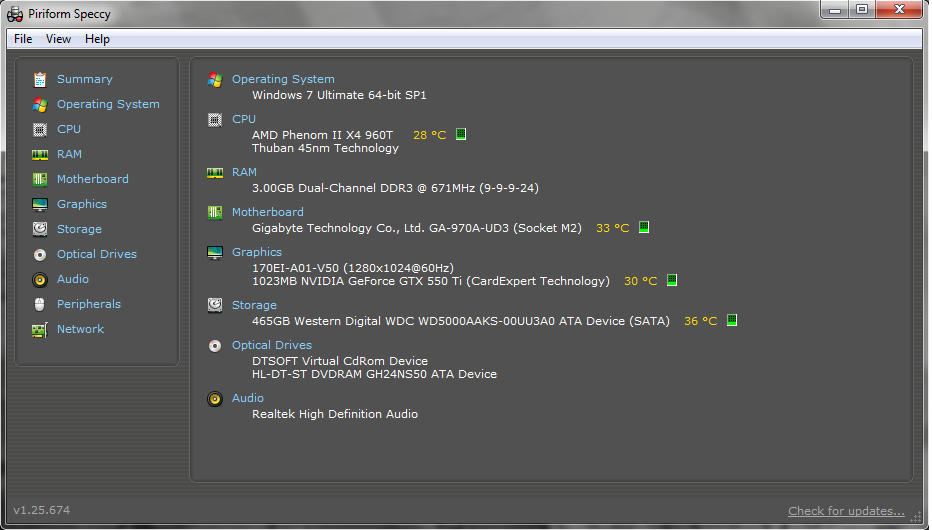Click the version number v1.25.674
The image size is (932, 530).
point(42,510)
